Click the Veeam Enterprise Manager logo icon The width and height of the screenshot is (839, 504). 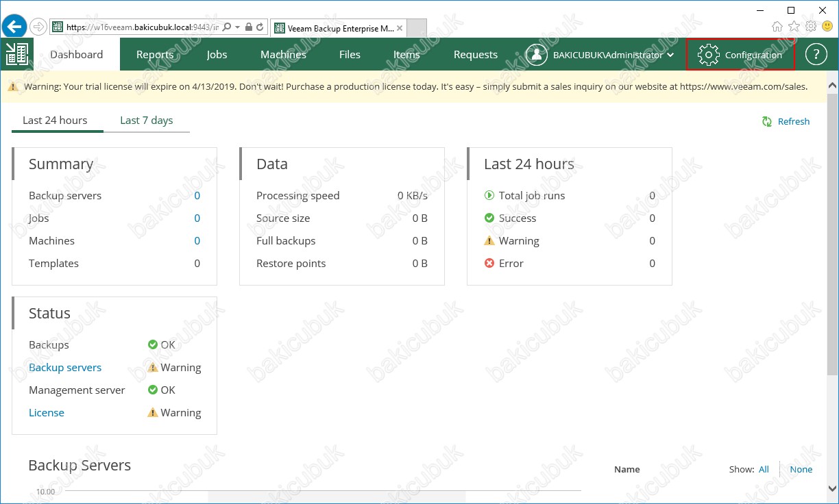click(16, 54)
